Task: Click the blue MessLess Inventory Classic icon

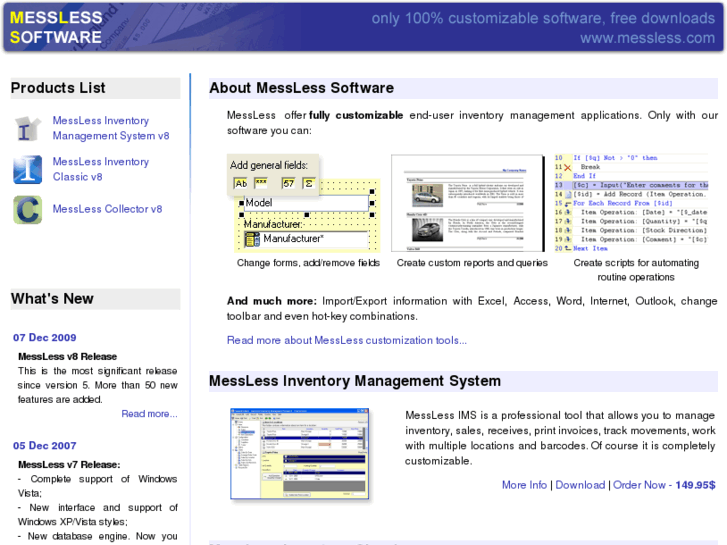Action: click(27, 169)
